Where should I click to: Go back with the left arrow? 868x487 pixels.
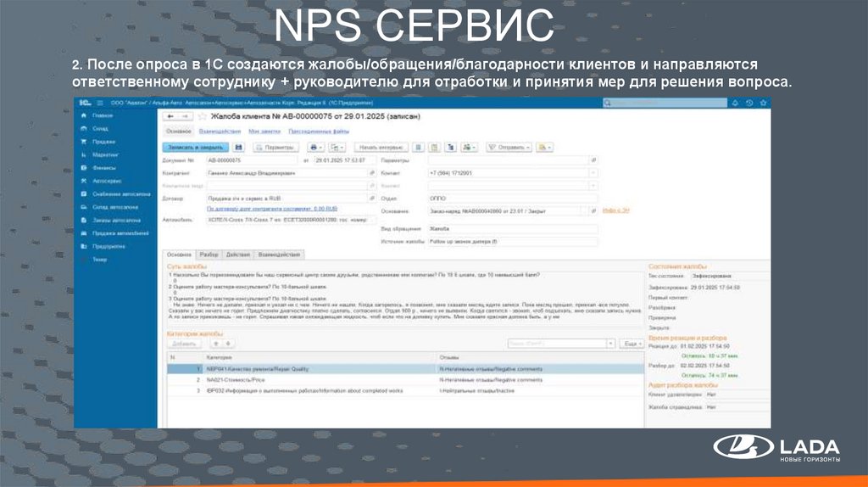(170, 116)
